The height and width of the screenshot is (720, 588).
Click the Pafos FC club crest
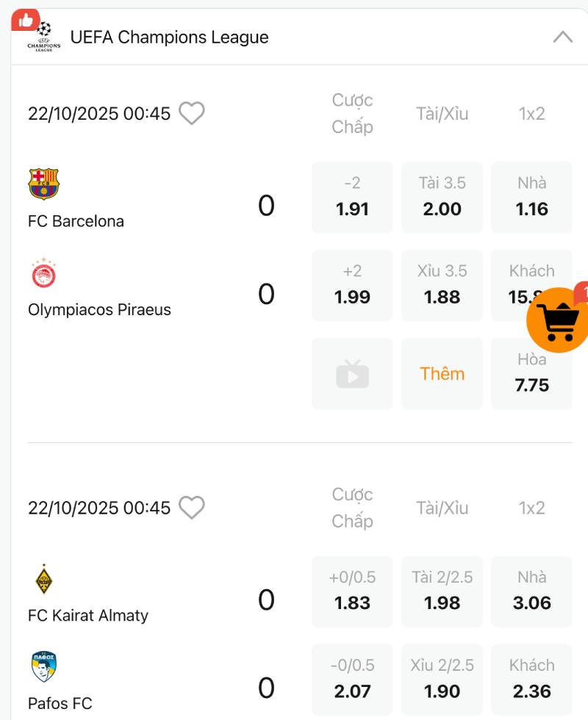pos(44,667)
